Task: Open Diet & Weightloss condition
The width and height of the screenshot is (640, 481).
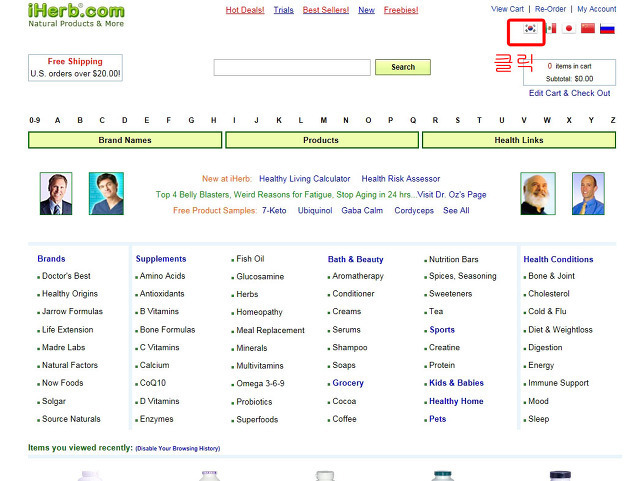Action: coord(560,330)
